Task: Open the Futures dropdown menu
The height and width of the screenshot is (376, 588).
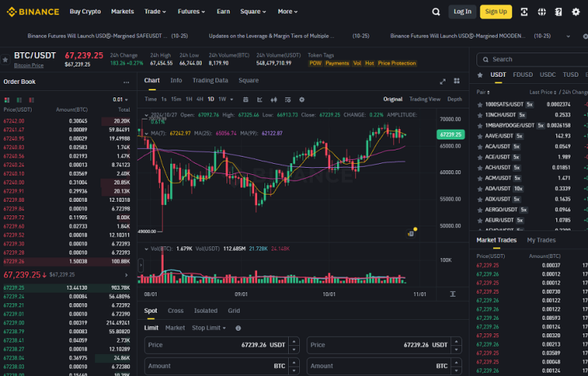Action: 192,12
